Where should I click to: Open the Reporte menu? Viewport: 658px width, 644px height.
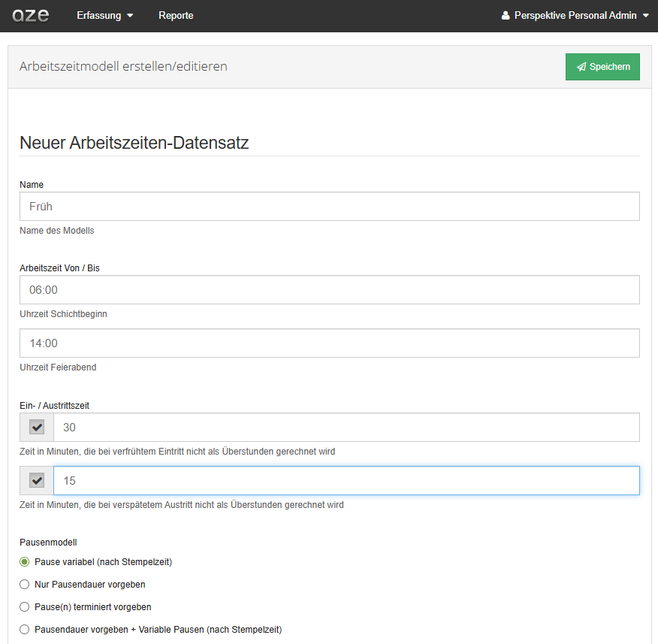click(176, 16)
